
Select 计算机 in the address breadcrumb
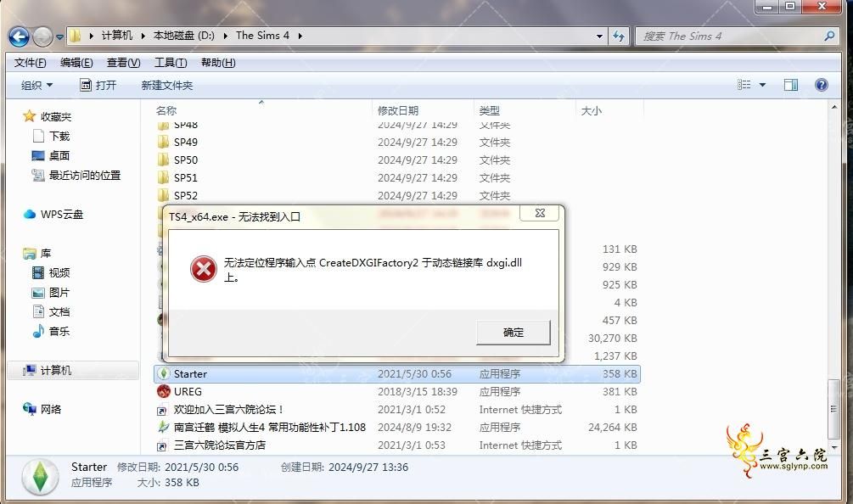[116, 36]
